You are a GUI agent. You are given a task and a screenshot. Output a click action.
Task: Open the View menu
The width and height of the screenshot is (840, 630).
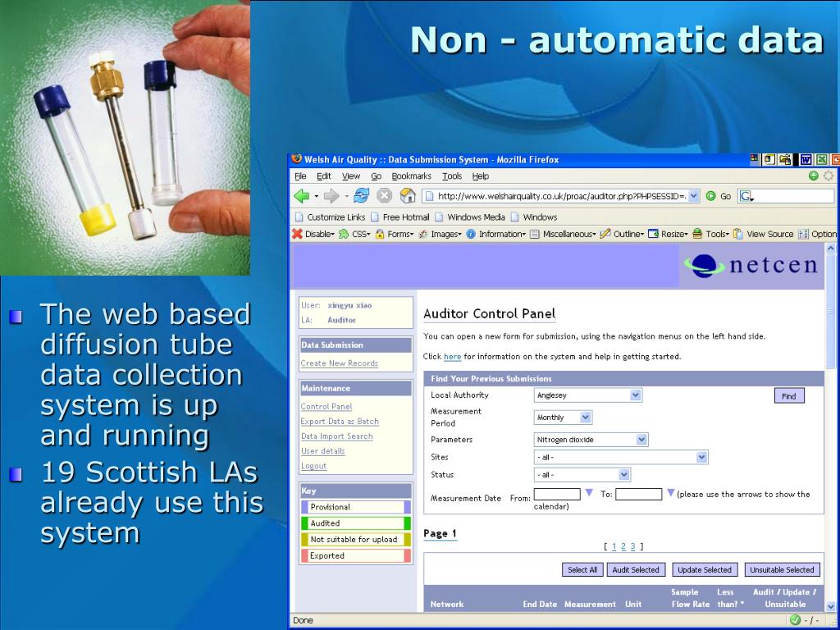point(351,176)
